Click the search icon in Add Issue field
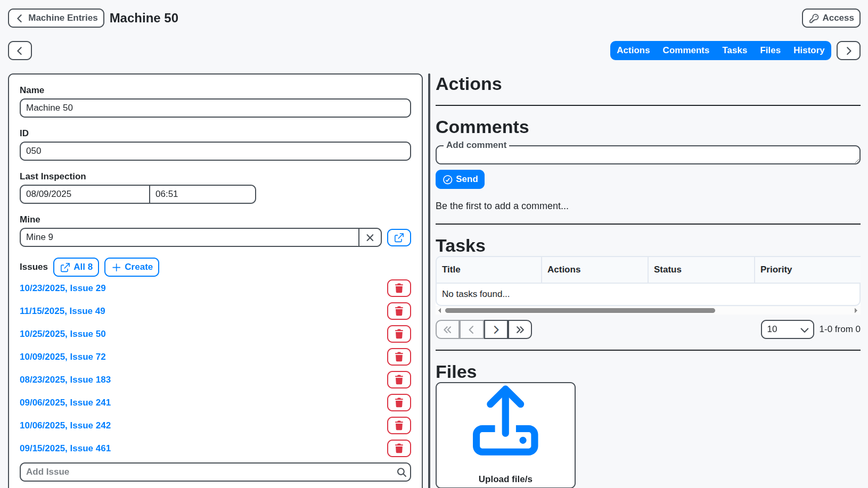Image resolution: width=868 pixels, height=488 pixels. click(402, 472)
